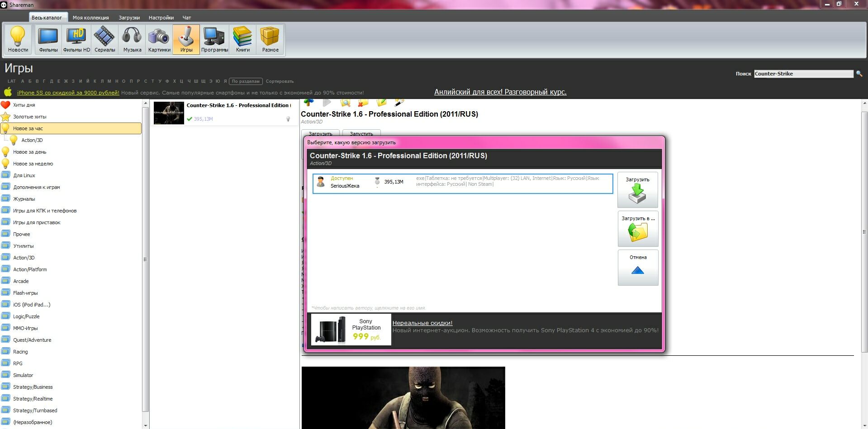The width and height of the screenshot is (868, 429).
Task: Click the Сортировать option
Action: click(x=280, y=81)
